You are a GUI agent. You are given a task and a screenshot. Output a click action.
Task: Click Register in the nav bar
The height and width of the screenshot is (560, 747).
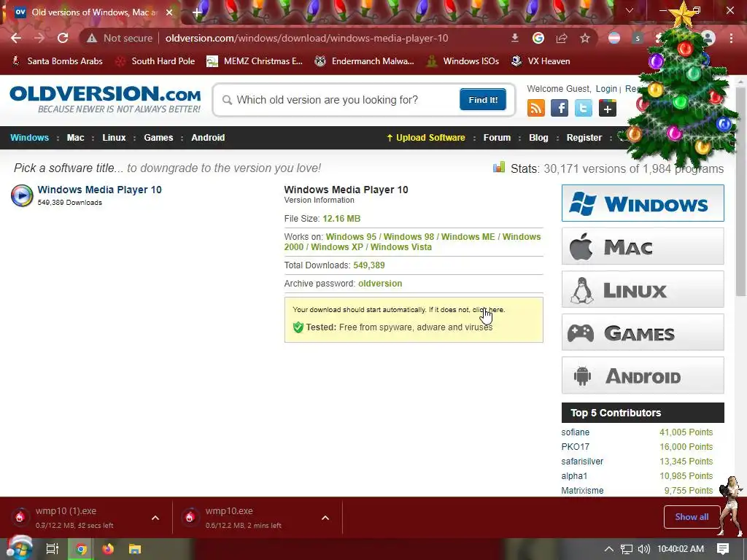click(x=584, y=138)
